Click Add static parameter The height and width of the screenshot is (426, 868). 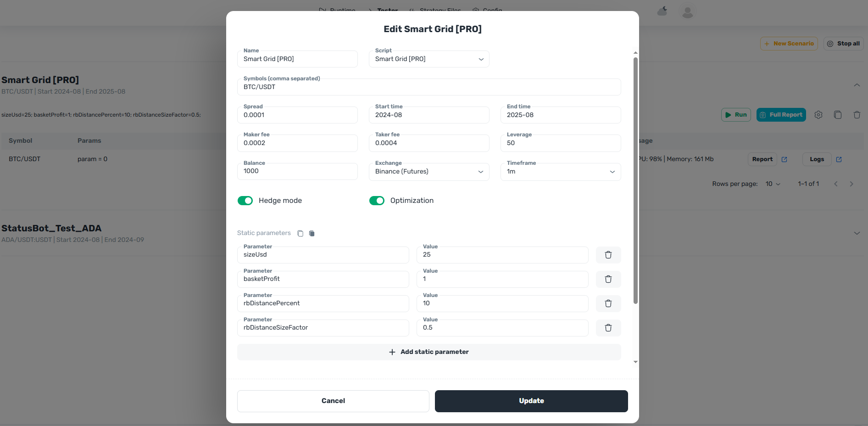428,352
